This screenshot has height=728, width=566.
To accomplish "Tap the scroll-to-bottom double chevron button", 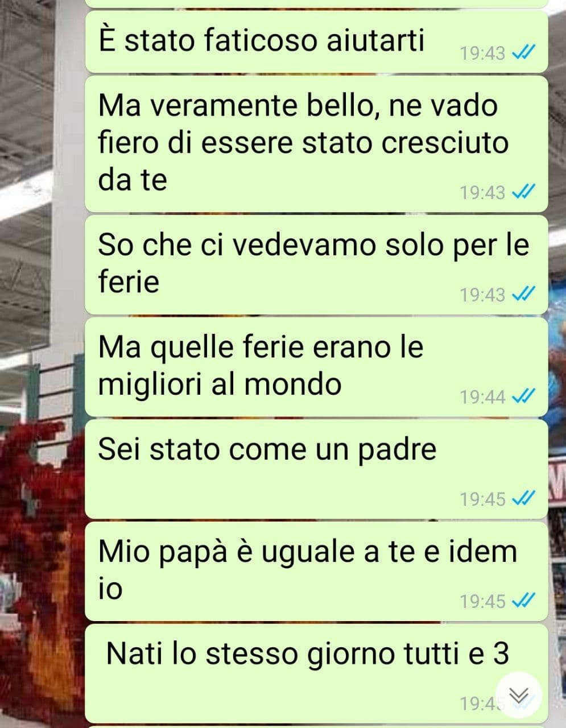I will [518, 694].
